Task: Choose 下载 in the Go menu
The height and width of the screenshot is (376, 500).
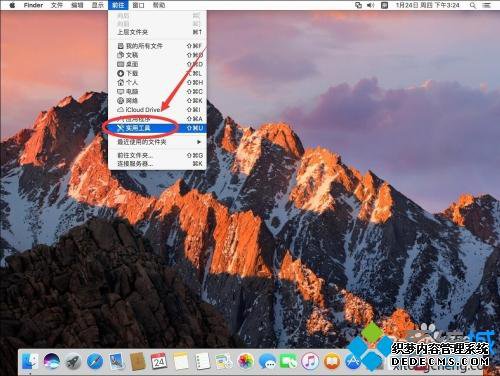Action: tap(157, 73)
